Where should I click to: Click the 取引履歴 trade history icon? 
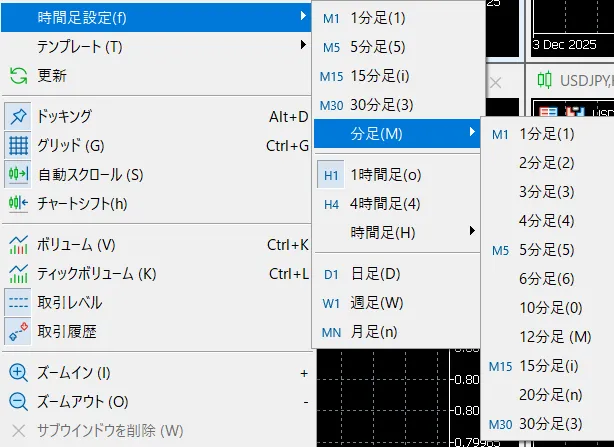tap(18, 331)
